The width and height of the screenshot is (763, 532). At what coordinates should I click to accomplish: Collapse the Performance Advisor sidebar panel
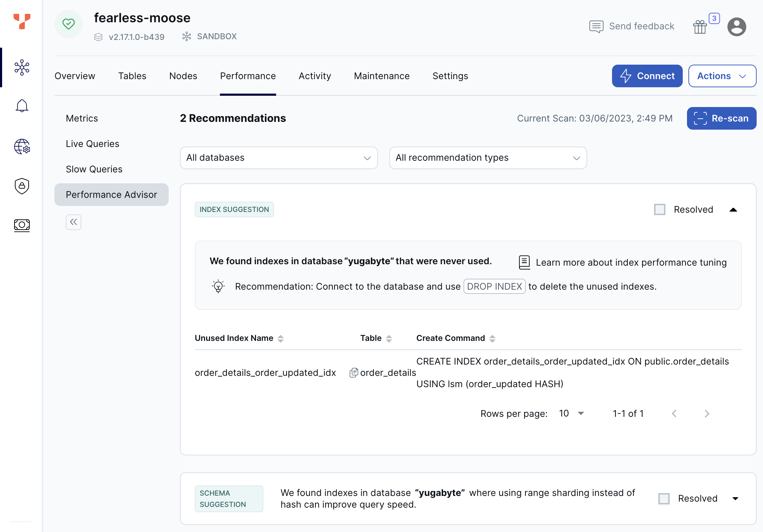point(74,222)
